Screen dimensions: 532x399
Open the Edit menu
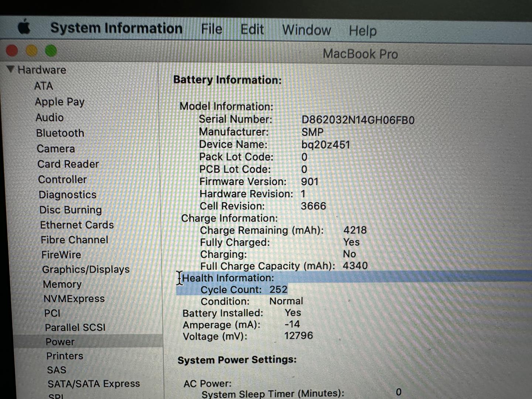252,30
